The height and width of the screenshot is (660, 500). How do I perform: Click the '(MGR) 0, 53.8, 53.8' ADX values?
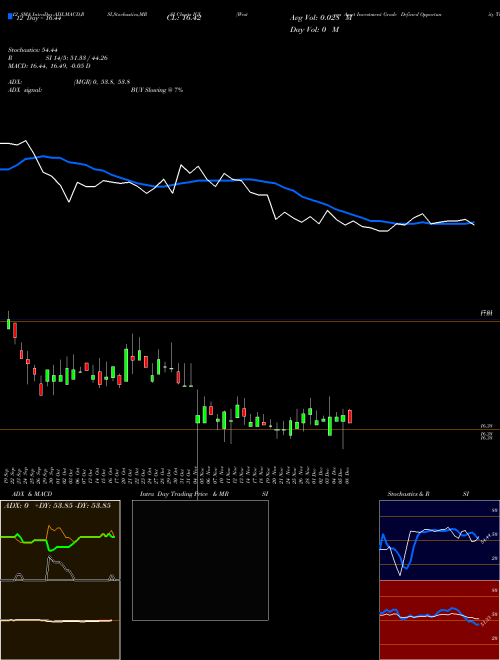click(x=101, y=82)
